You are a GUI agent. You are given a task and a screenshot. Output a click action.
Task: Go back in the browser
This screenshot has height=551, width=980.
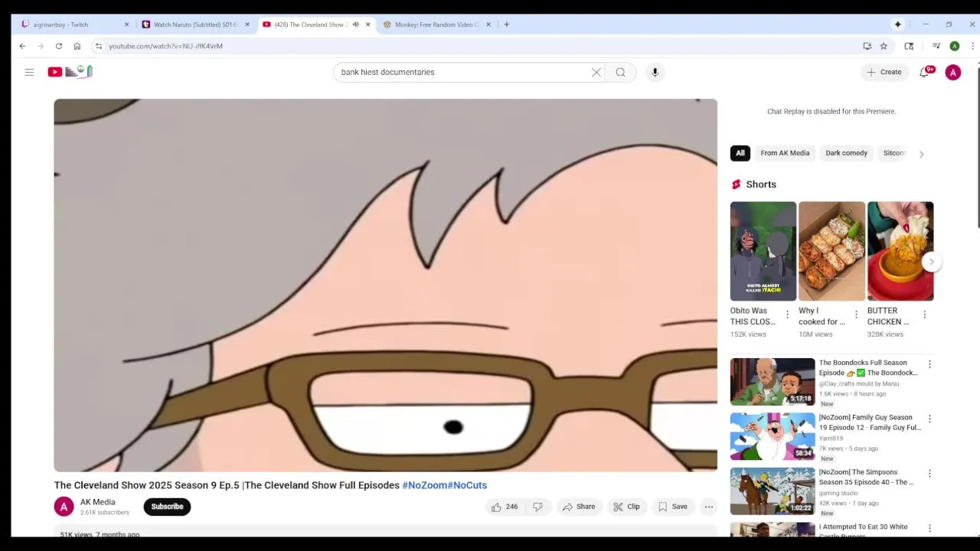tap(22, 46)
